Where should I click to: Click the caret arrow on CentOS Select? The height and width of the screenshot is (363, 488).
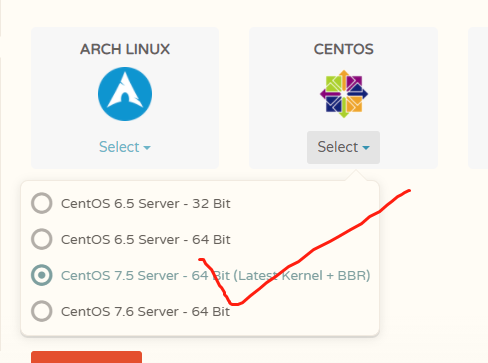tap(366, 148)
